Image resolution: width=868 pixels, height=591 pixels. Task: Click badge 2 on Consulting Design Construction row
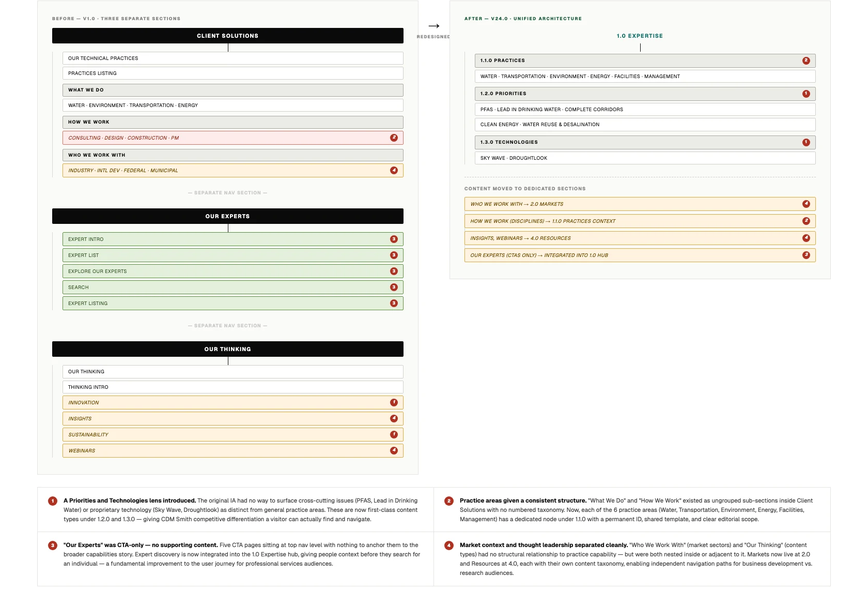pyautogui.click(x=394, y=138)
